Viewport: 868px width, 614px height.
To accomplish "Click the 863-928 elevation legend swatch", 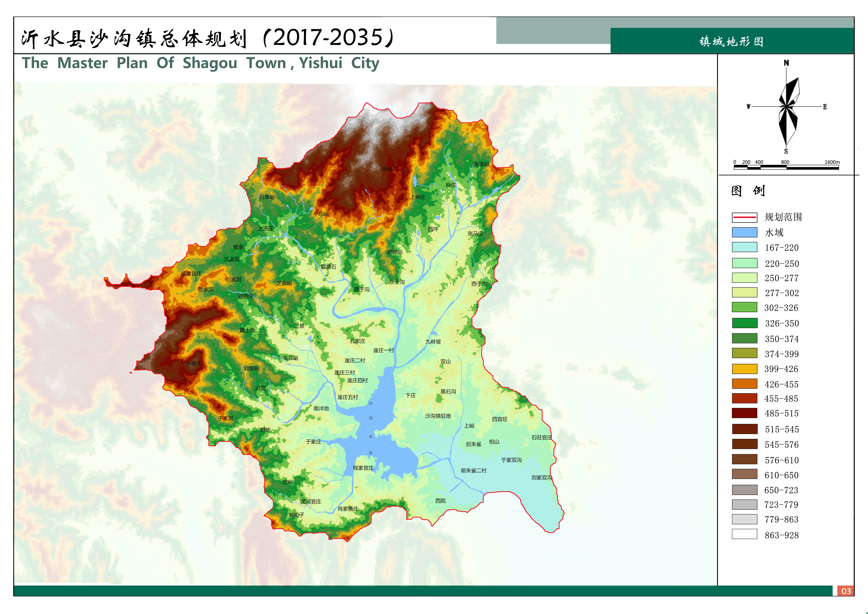I will pyautogui.click(x=745, y=534).
